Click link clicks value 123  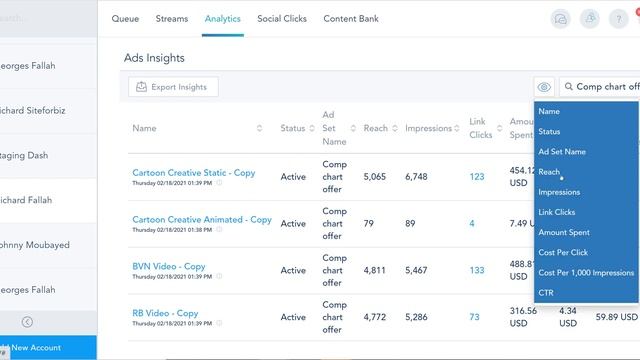[477, 177]
